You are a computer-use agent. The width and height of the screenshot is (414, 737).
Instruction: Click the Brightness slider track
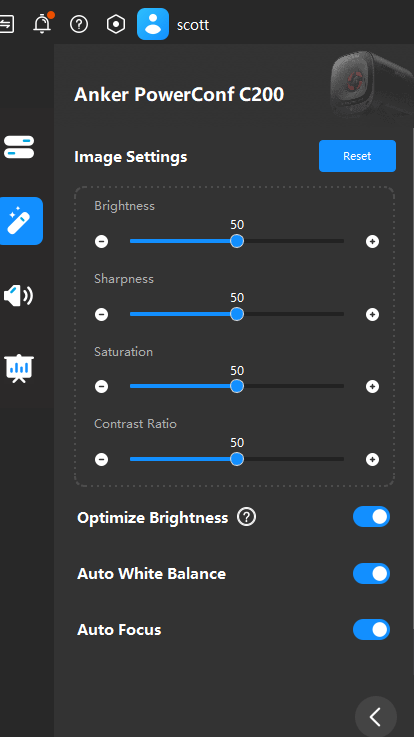coord(237,241)
